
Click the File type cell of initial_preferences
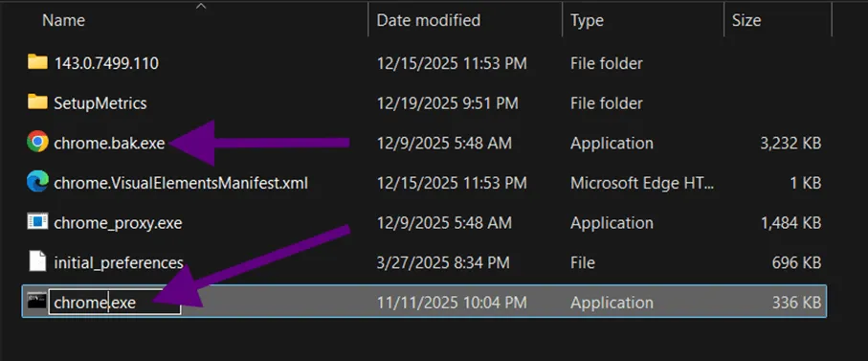click(x=583, y=262)
